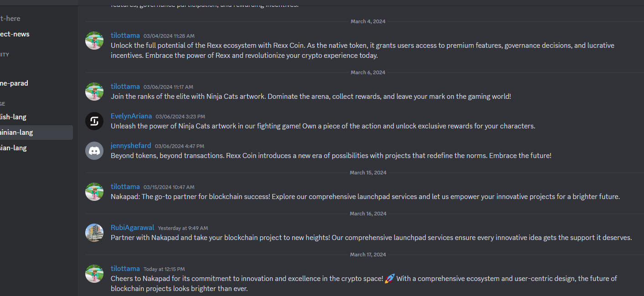Select the highlighted ainian-lang channel
The height and width of the screenshot is (296, 644).
pyautogui.click(x=36, y=133)
